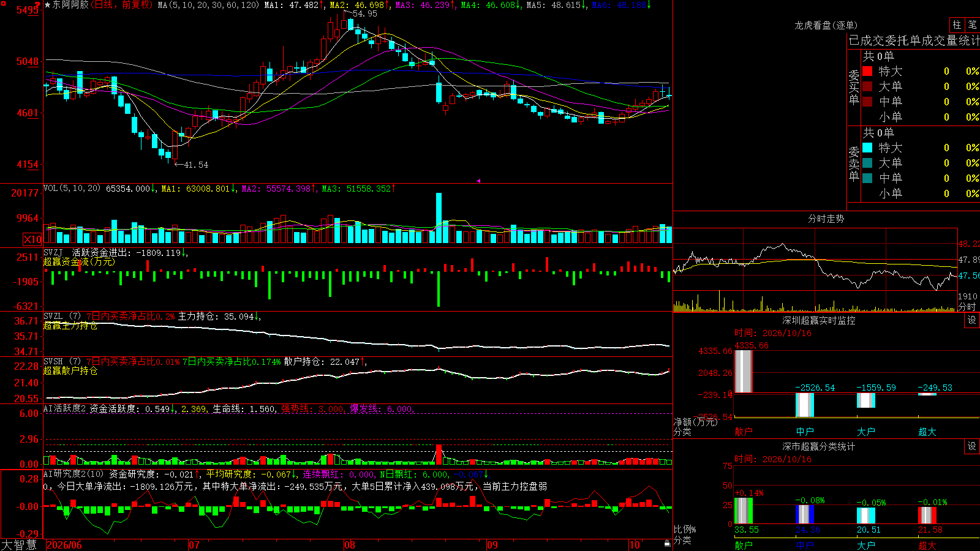Screen dimensions: 980x551
Task: Click the 中户 24.36 blue bar
Action: [x=805, y=514]
